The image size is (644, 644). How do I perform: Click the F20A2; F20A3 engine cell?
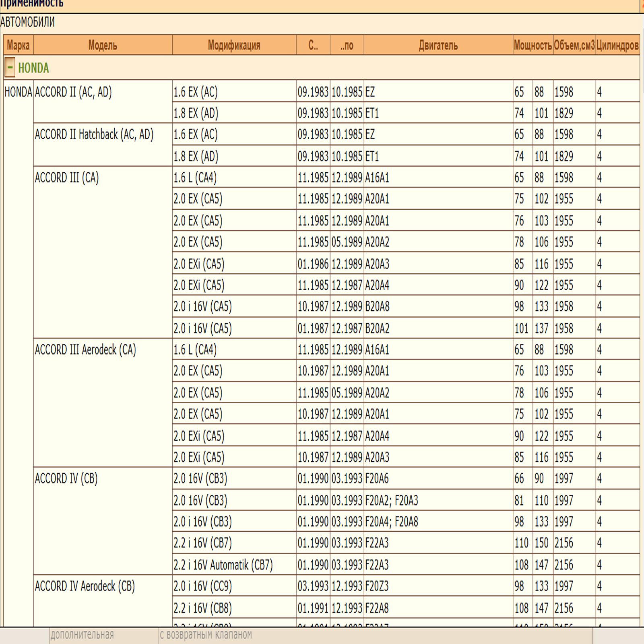[x=391, y=500]
